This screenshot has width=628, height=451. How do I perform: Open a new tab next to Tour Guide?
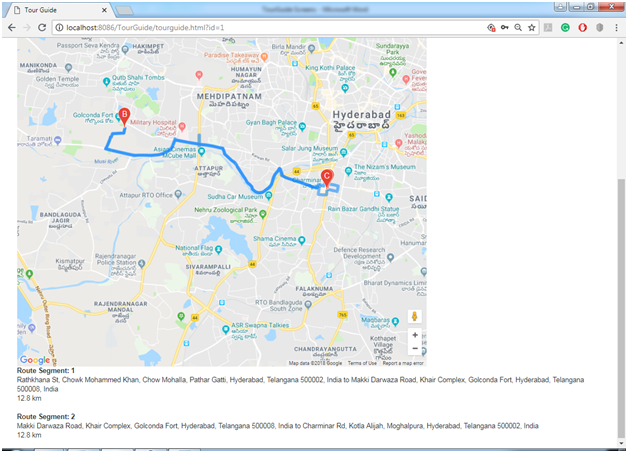[x=125, y=10]
